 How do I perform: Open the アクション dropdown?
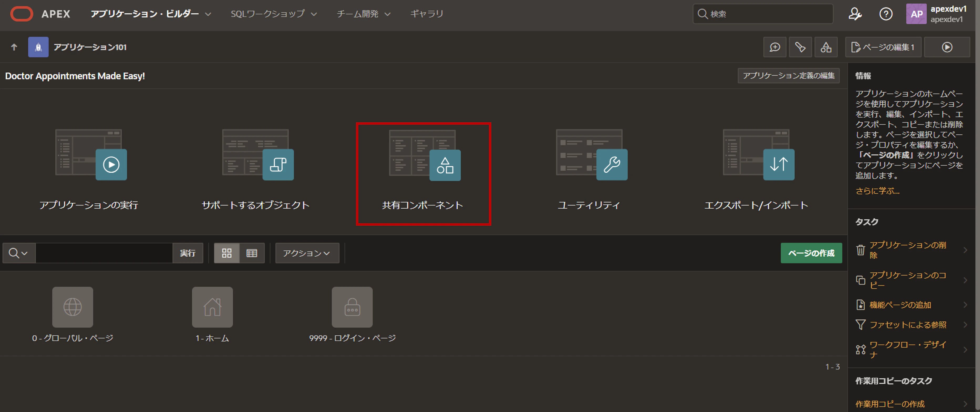(307, 253)
